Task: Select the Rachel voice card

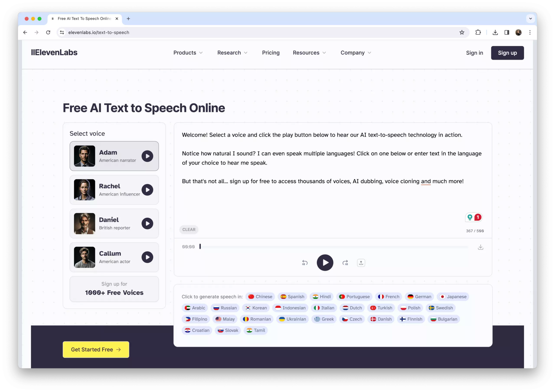Action: [x=114, y=190]
